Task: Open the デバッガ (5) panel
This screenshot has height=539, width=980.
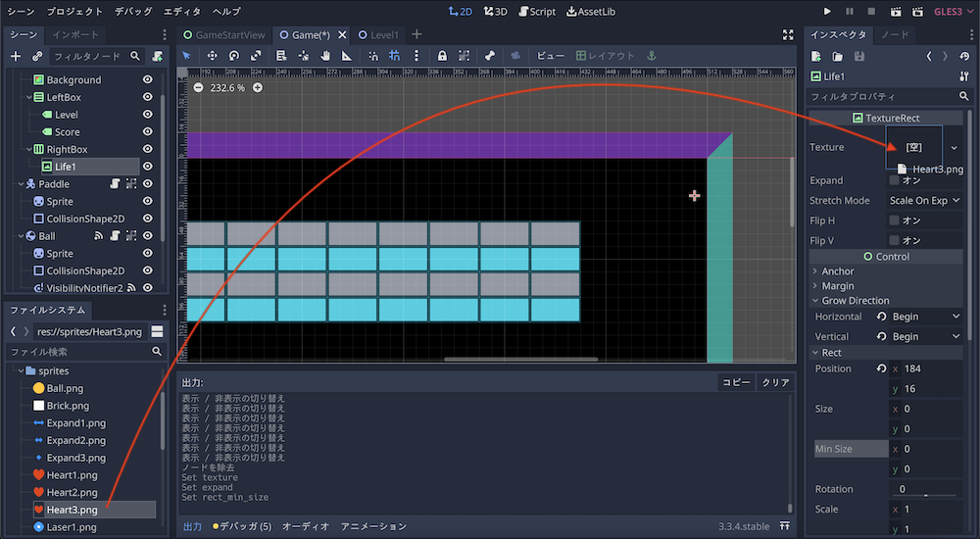Action: click(x=242, y=526)
